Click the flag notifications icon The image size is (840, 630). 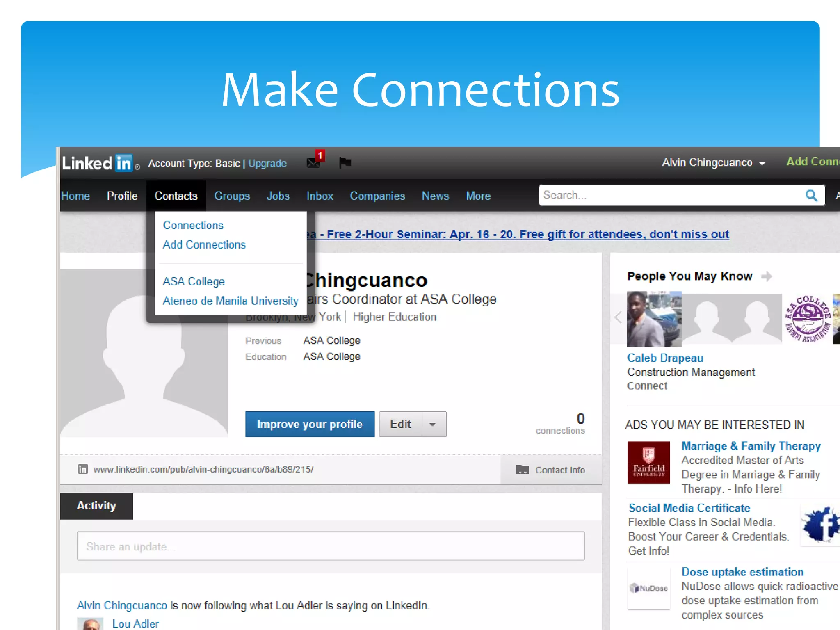tap(345, 163)
